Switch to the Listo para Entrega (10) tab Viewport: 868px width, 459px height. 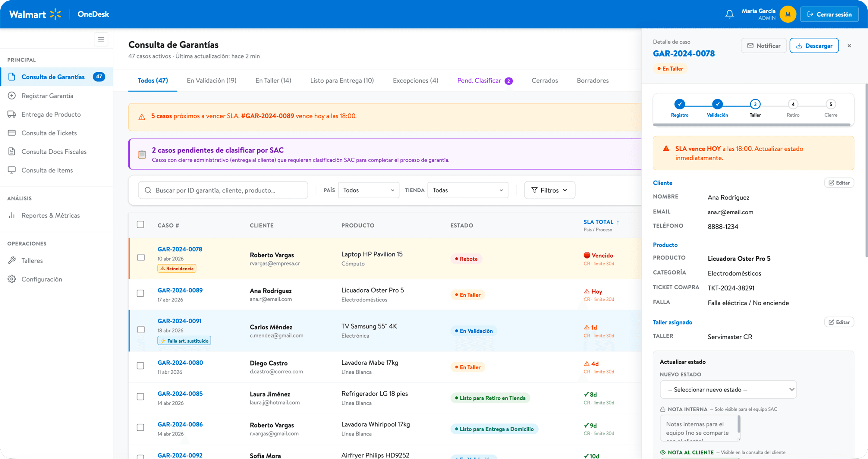pos(342,80)
